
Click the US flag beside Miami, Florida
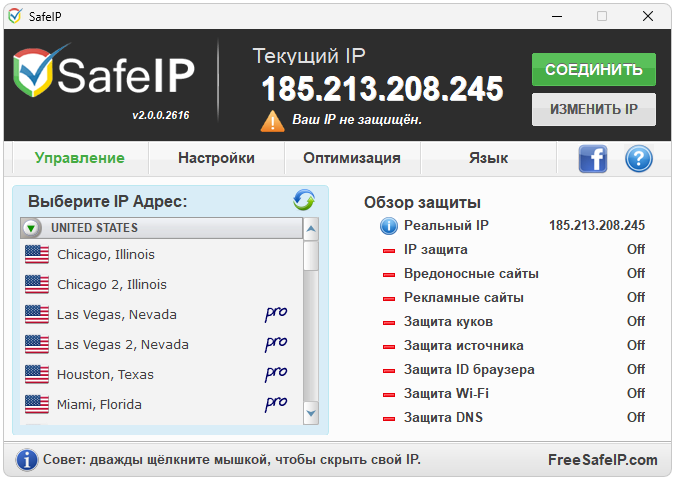coord(37,405)
